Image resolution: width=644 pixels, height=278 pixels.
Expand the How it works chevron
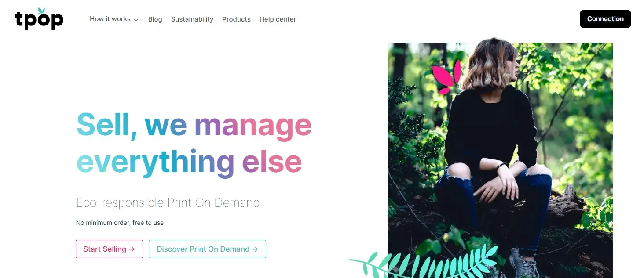click(136, 20)
